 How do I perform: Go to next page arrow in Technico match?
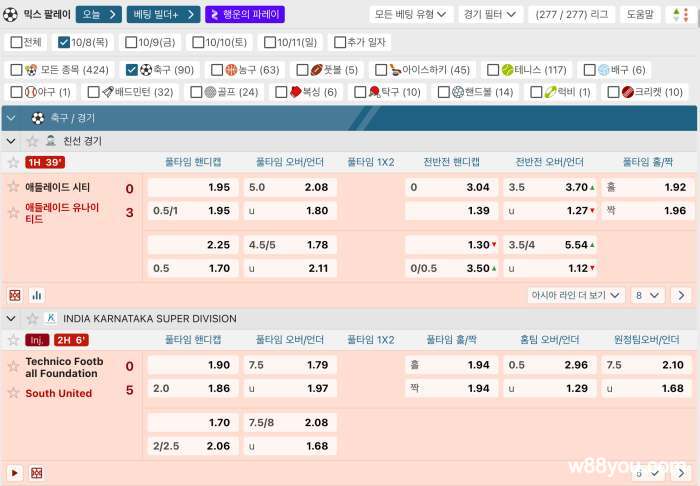(681, 473)
